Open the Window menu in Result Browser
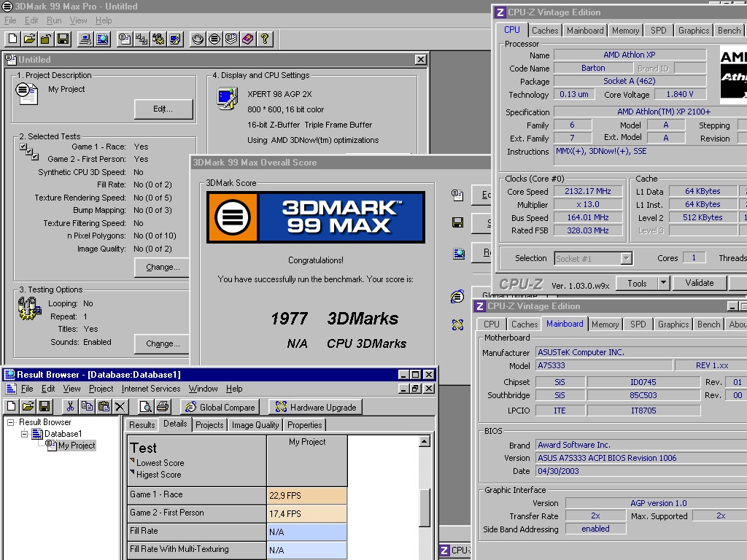 pyautogui.click(x=203, y=389)
